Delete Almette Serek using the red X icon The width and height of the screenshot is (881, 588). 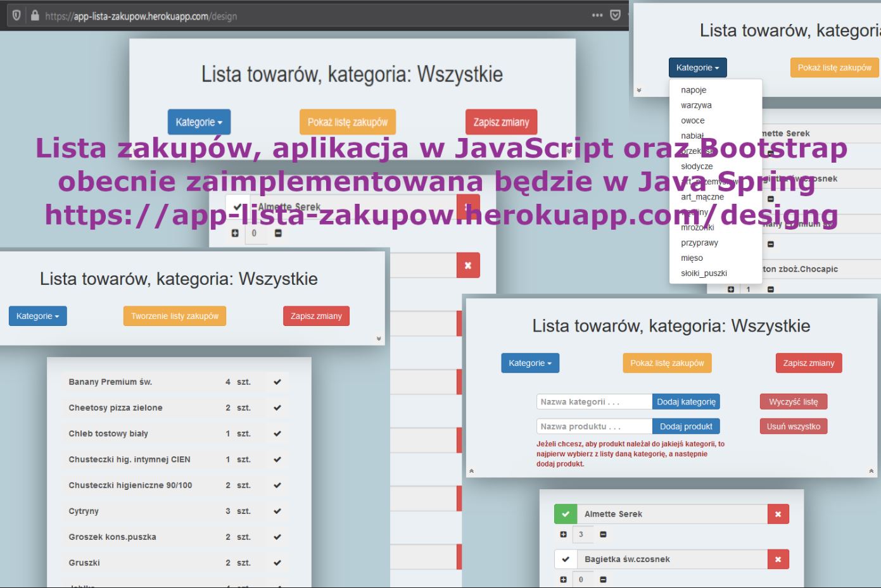coord(778,514)
